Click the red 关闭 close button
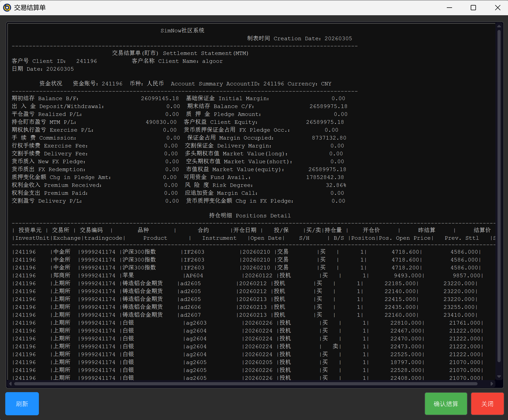 click(487, 404)
